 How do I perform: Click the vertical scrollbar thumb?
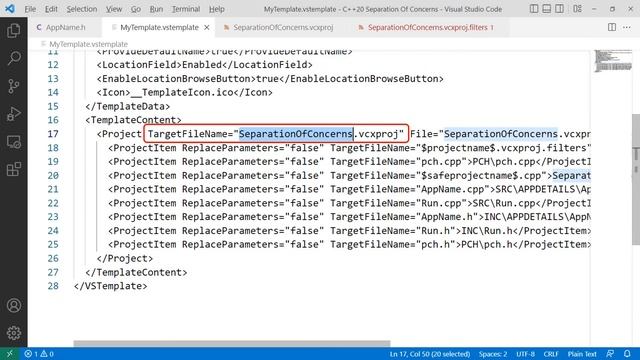[x=636, y=180]
